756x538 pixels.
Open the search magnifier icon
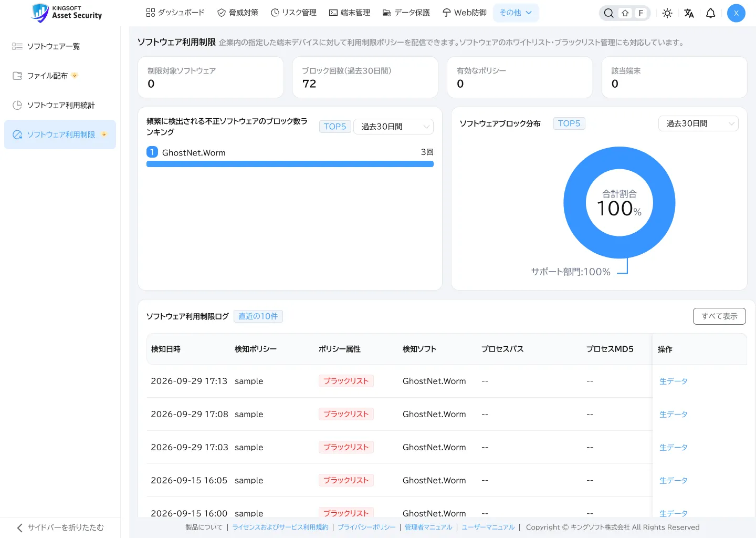point(608,13)
